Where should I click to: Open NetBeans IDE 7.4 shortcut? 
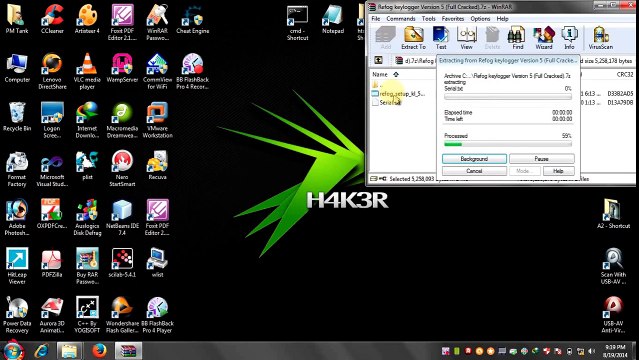coord(122,217)
